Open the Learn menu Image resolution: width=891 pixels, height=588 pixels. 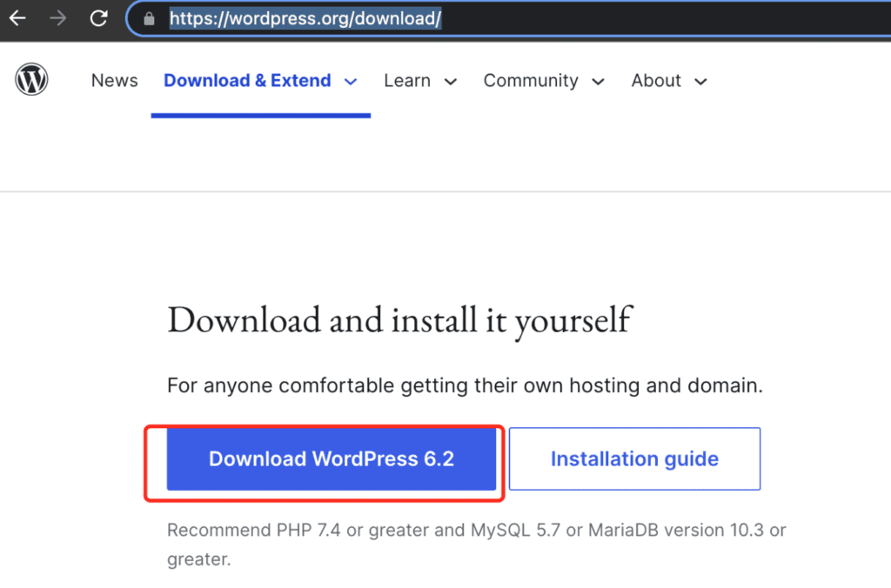click(x=407, y=81)
